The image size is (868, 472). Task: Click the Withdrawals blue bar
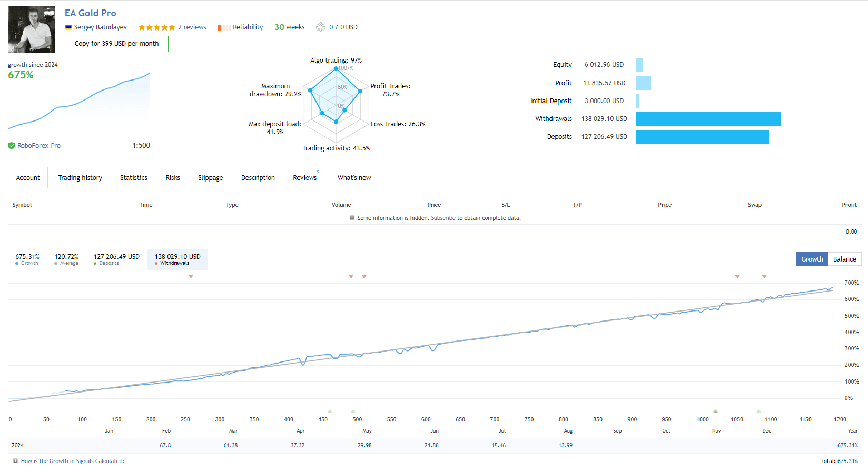click(708, 119)
